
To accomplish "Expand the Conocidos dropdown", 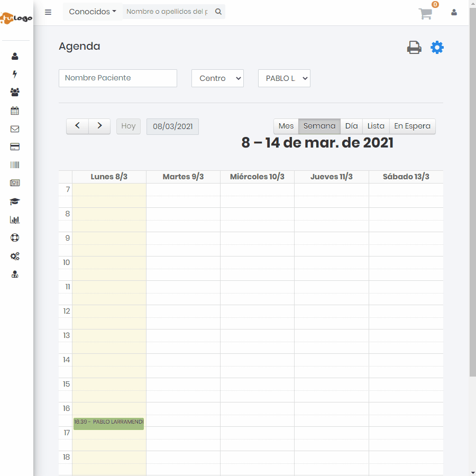I will (x=93, y=12).
